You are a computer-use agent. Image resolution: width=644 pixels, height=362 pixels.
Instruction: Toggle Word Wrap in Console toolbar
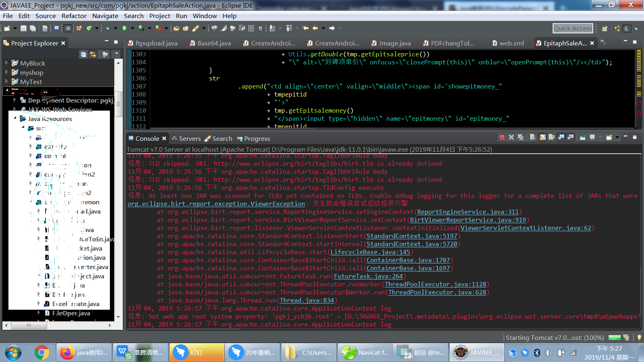551,138
